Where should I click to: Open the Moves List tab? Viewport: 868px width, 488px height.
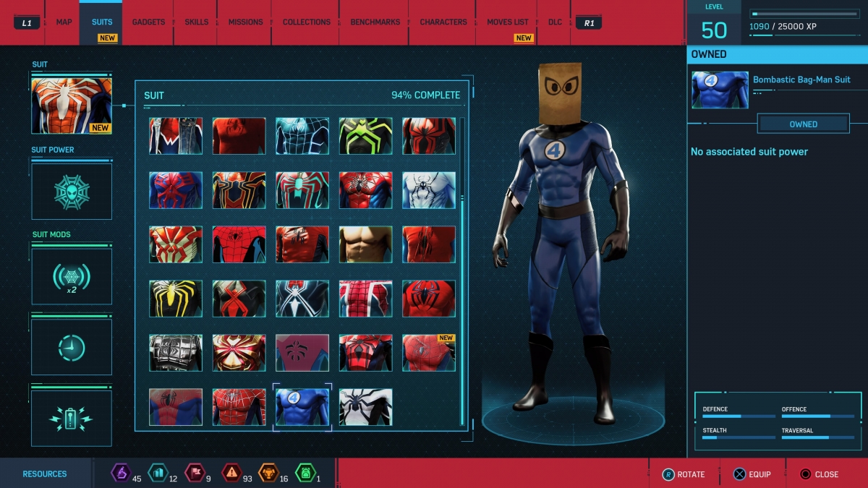click(508, 22)
